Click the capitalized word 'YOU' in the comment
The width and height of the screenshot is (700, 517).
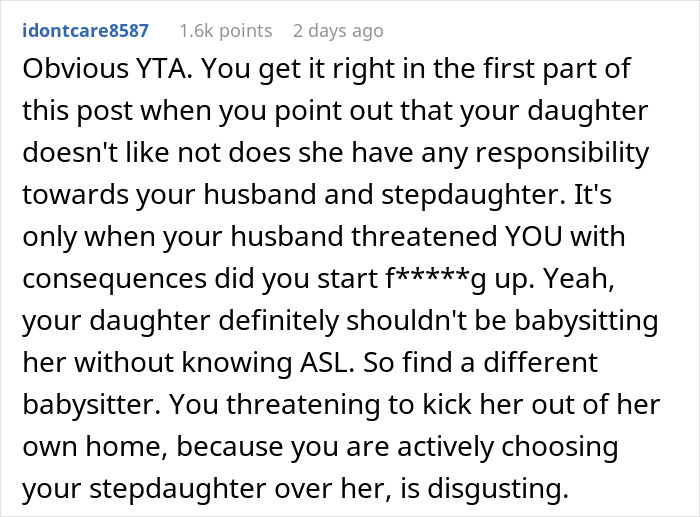tap(532, 236)
